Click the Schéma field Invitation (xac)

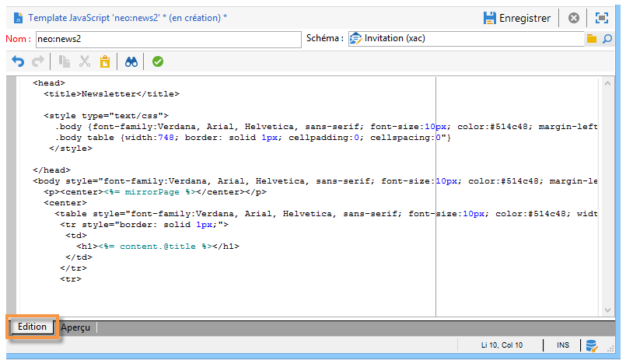pos(466,39)
